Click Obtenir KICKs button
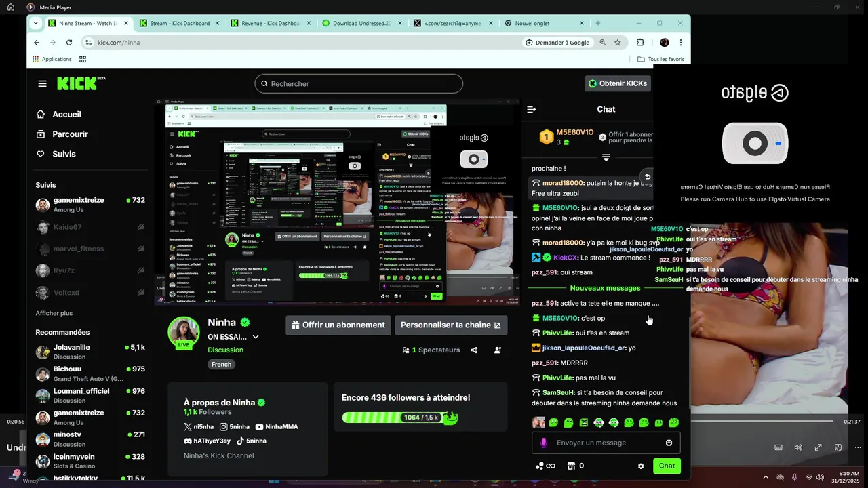The width and height of the screenshot is (868, 488). (617, 83)
